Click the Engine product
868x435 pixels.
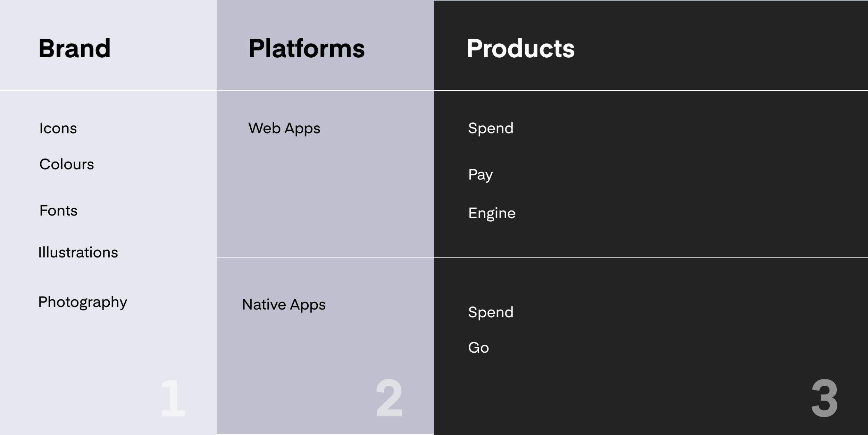point(492,213)
